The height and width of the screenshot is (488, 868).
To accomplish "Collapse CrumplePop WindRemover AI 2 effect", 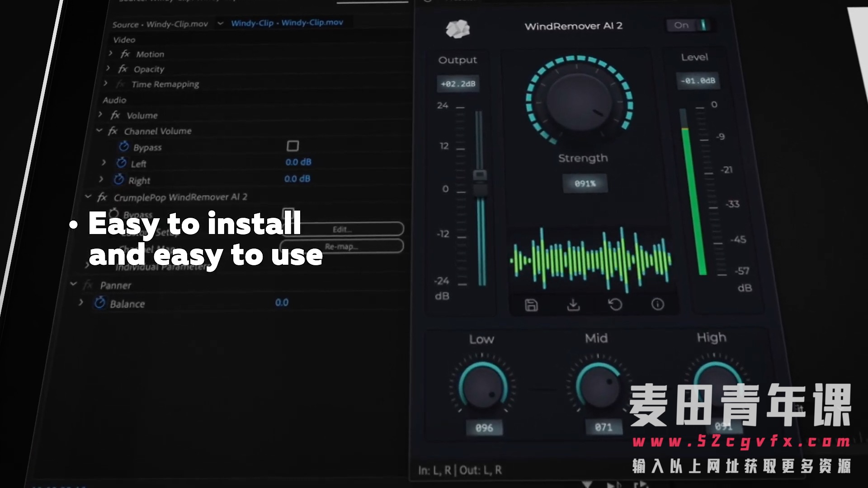I will [x=88, y=197].
